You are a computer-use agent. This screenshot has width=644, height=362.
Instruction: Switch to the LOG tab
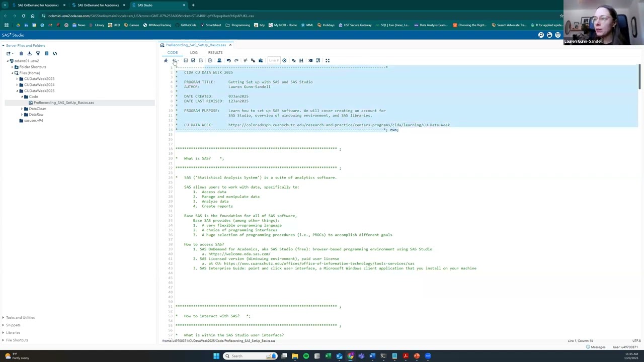click(194, 53)
